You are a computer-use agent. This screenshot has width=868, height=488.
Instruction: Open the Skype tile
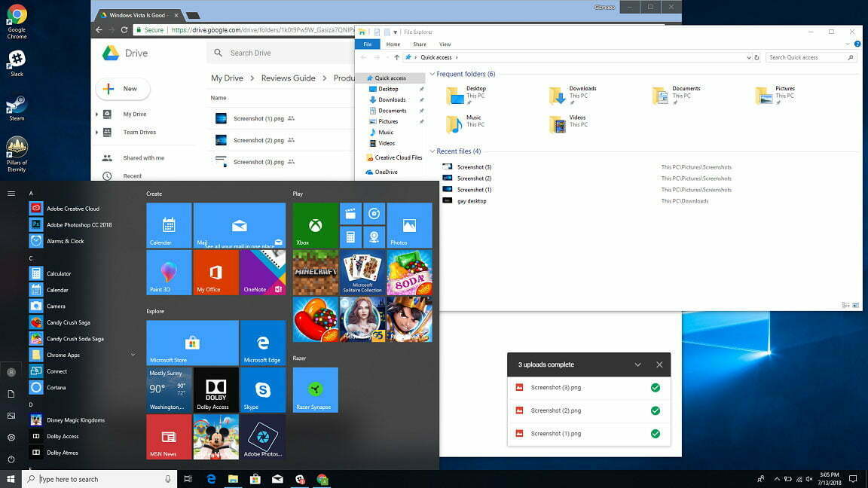pos(263,389)
